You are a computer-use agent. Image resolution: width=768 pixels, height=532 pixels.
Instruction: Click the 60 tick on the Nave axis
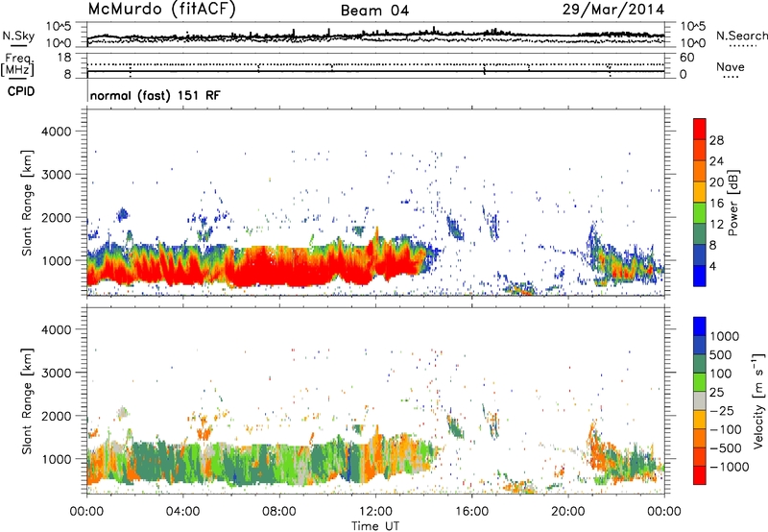(686, 58)
